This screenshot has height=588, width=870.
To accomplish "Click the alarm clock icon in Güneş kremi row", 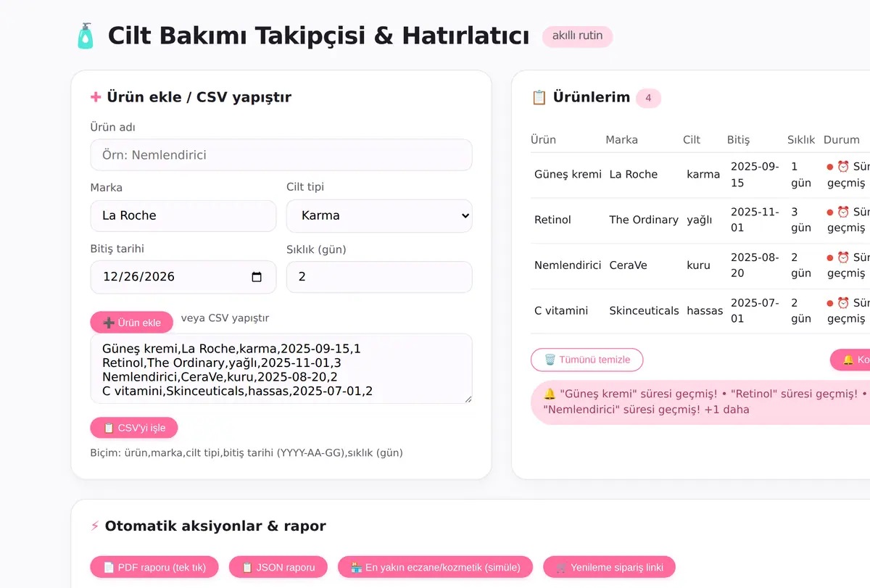I will [843, 167].
